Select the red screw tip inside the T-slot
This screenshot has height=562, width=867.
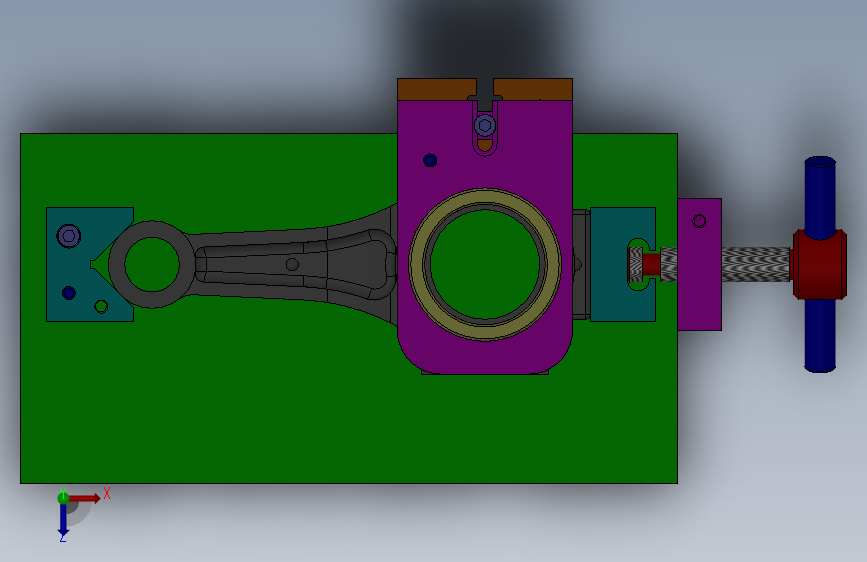[651, 264]
